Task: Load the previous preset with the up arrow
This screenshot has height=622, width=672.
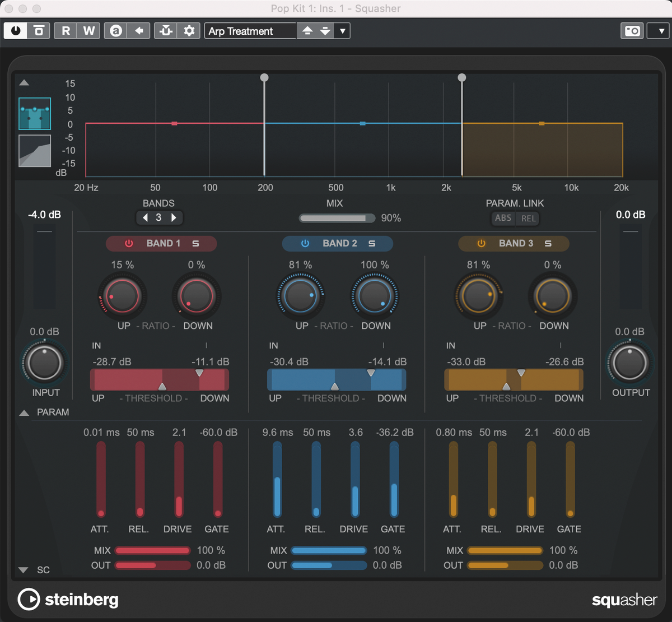Action: [x=307, y=31]
